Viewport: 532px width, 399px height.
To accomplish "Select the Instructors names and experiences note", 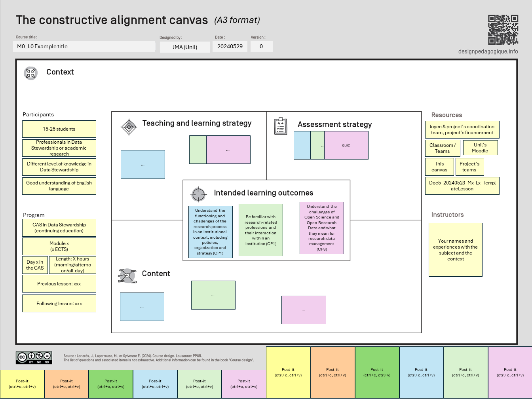I will (x=455, y=250).
